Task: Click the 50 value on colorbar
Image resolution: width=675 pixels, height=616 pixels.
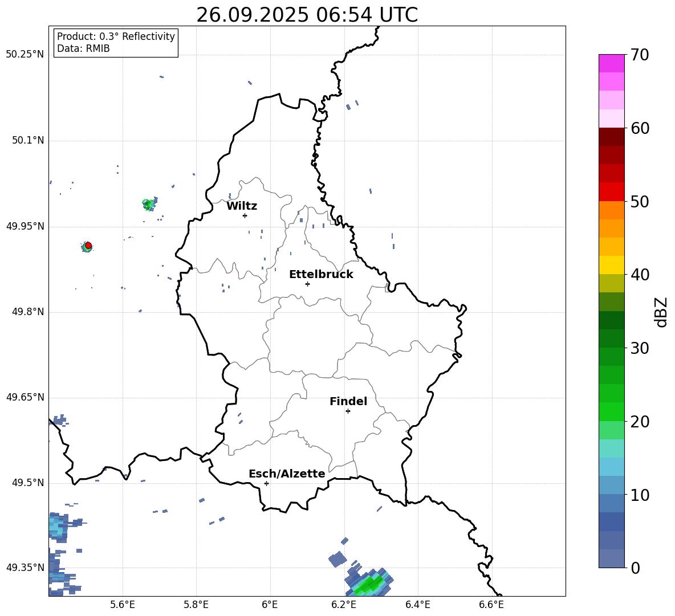Action: click(x=640, y=202)
